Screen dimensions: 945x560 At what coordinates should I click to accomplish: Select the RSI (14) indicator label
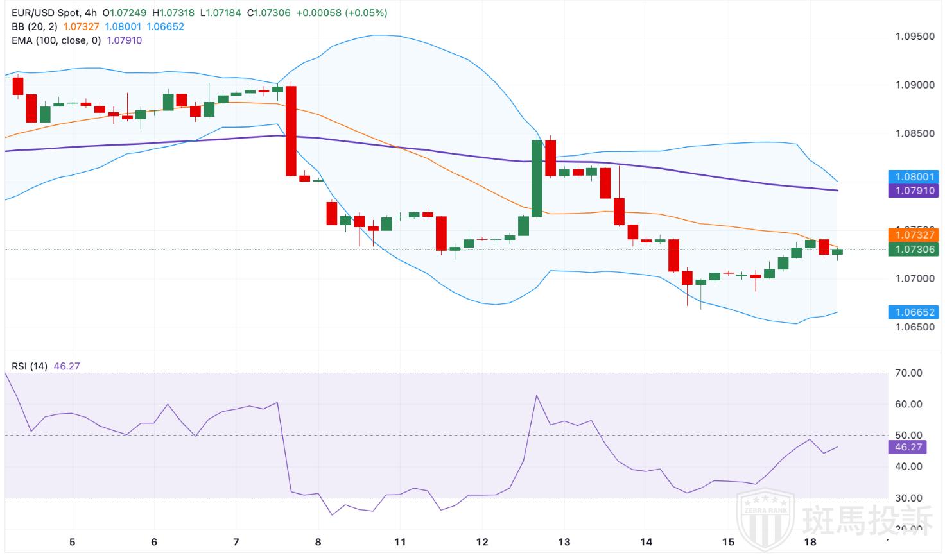[30, 366]
